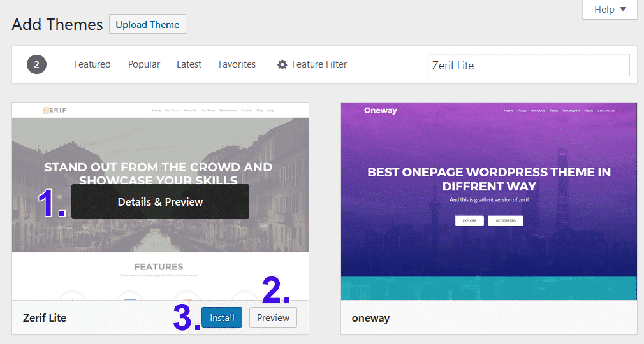The image size is (644, 344).
Task: Open the oneway theme thumbnail
Action: [488, 201]
